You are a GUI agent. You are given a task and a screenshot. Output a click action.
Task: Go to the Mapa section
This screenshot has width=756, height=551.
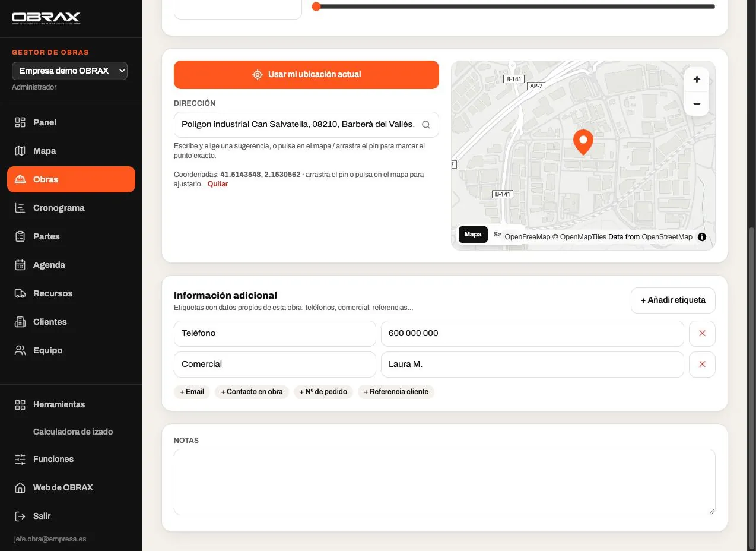[x=71, y=151]
